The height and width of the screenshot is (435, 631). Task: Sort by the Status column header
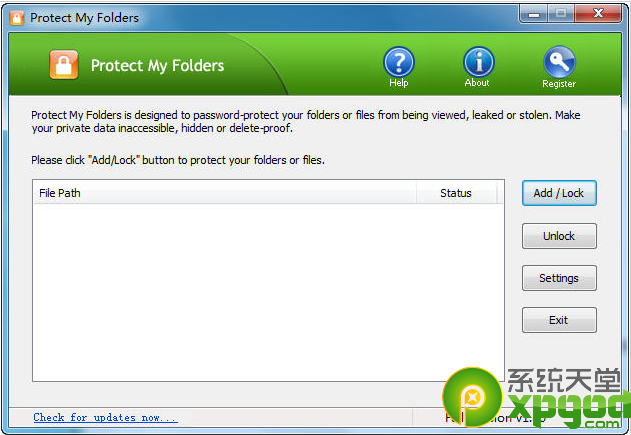456,193
